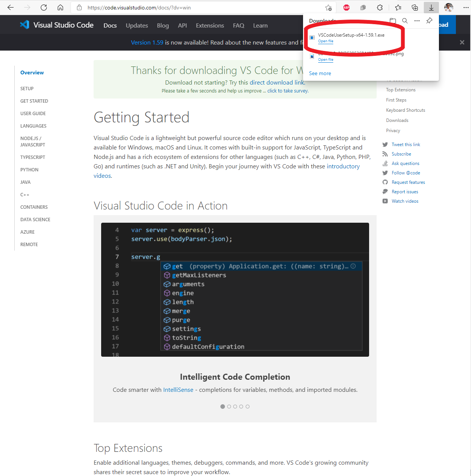Open the Blog nav item
The image size is (471, 476).
pos(163,25)
